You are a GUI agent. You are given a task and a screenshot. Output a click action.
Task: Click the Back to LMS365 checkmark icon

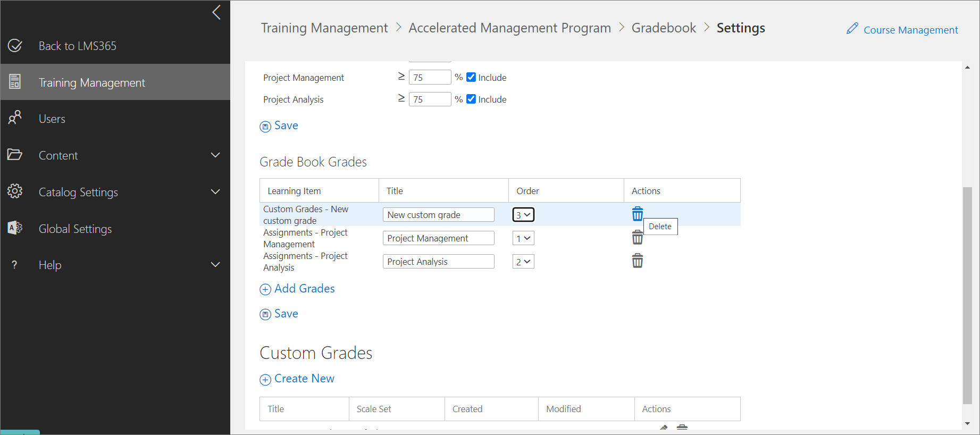pos(15,46)
